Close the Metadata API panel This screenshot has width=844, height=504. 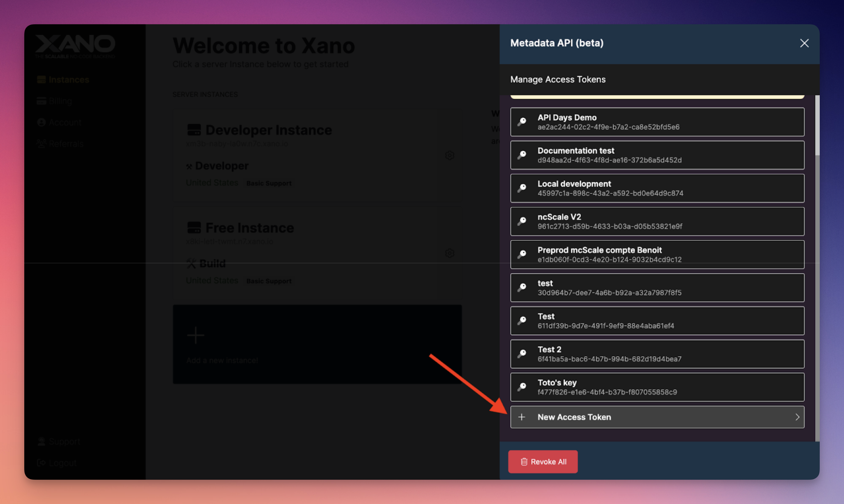[804, 43]
